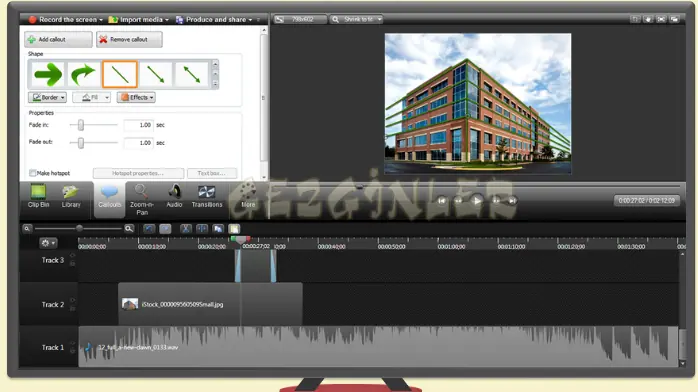Image resolution: width=698 pixels, height=392 pixels.
Task: Select the callout clip on Track 3
Action: click(x=256, y=266)
